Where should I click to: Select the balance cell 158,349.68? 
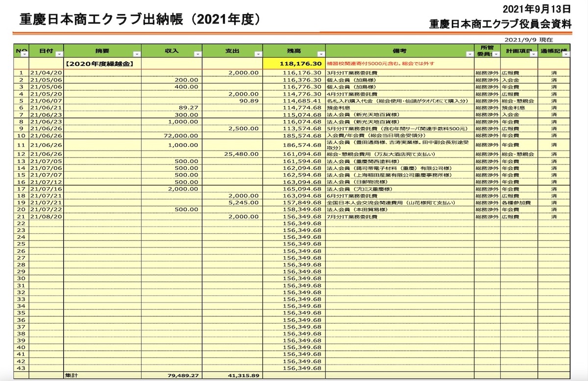[x=294, y=209]
